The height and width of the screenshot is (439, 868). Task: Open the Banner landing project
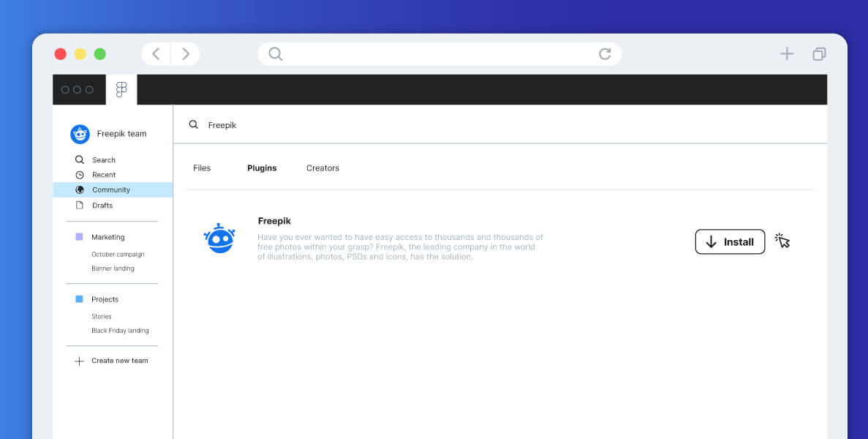113,269
